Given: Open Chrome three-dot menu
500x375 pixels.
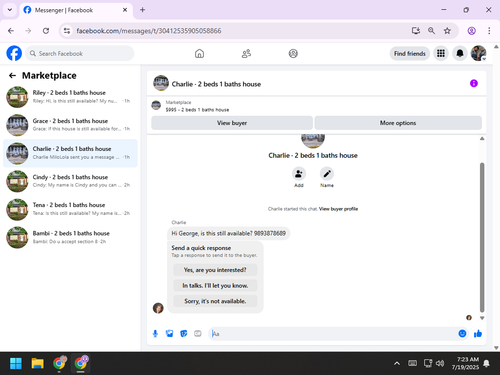Looking at the screenshot, I should tap(489, 31).
